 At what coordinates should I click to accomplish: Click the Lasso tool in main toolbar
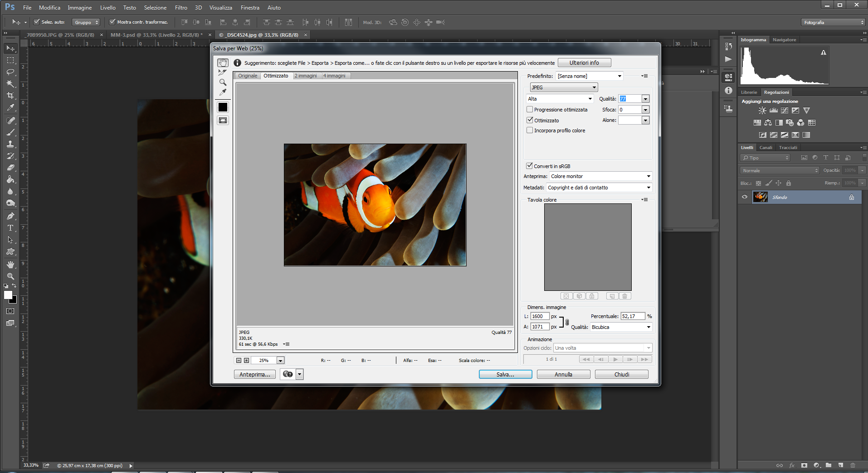(x=10, y=72)
